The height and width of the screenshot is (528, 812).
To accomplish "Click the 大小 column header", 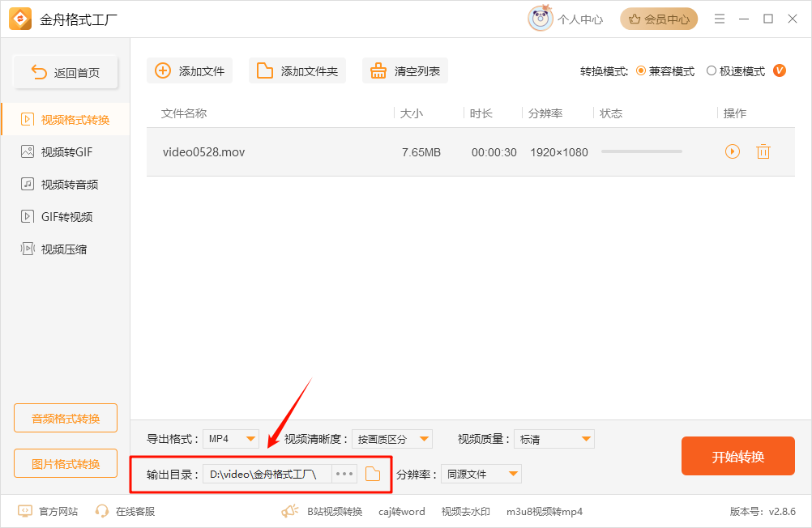I will 412,113.
